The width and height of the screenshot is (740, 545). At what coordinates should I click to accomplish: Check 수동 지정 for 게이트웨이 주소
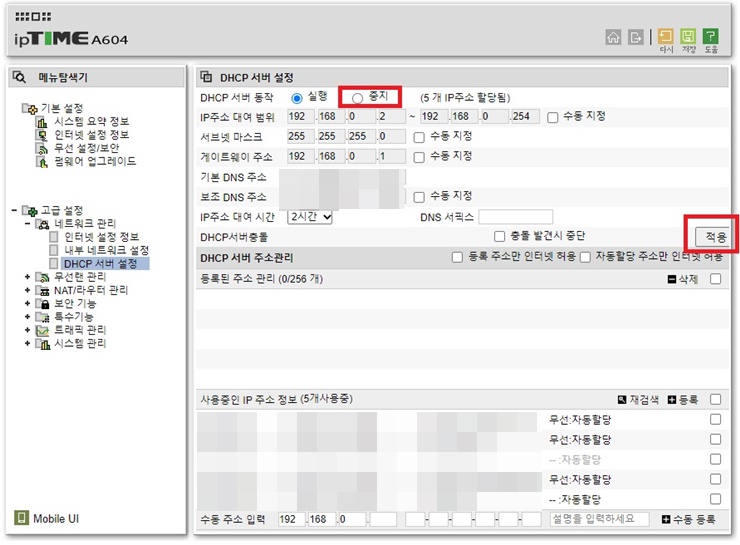pos(419,157)
